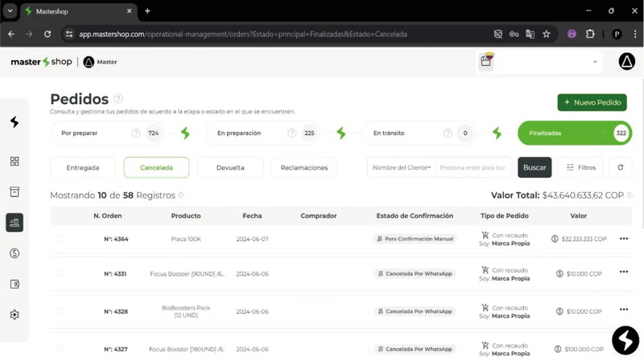Check the checkbox for order 4328

[x=60, y=311]
